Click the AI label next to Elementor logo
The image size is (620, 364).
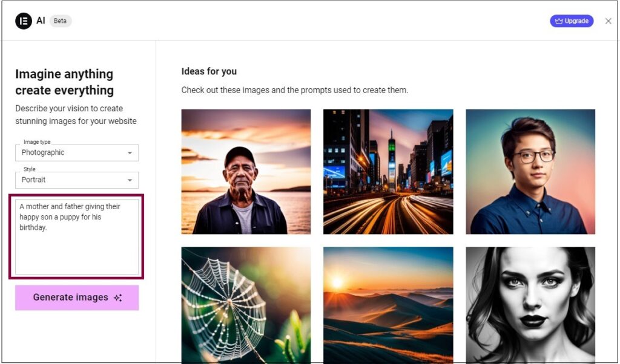click(x=40, y=21)
